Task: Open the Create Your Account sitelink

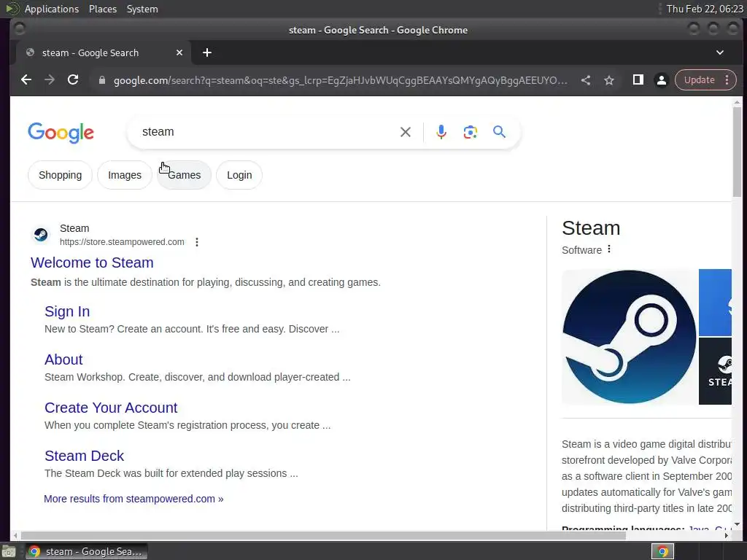Action: (111, 408)
